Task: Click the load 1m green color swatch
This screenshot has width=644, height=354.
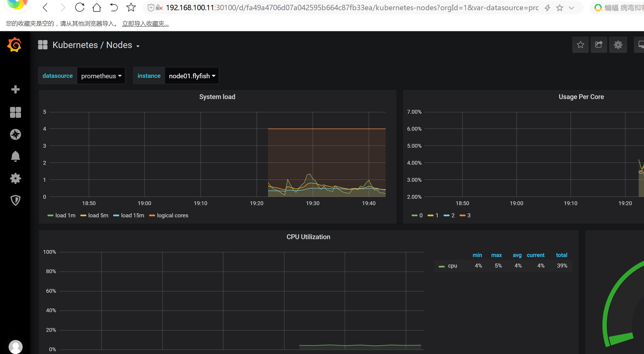Action: [x=50, y=216]
